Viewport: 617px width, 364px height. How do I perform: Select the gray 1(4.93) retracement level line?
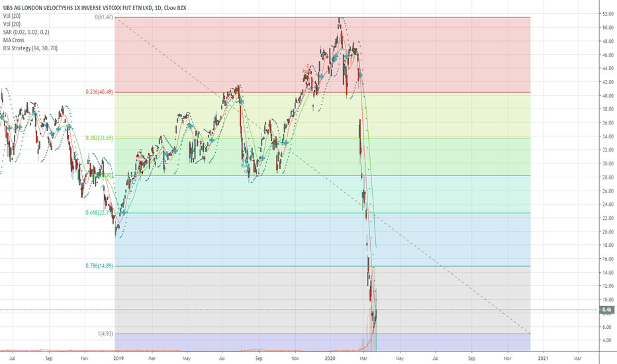click(x=322, y=334)
